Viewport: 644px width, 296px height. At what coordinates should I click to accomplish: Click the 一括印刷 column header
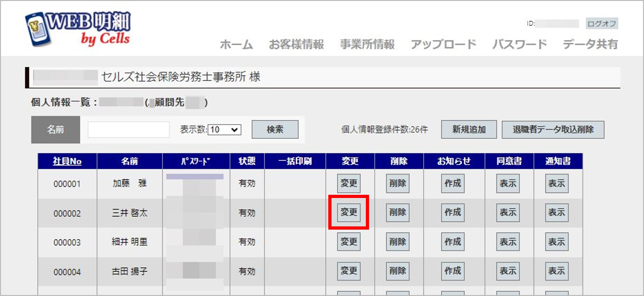tap(295, 161)
